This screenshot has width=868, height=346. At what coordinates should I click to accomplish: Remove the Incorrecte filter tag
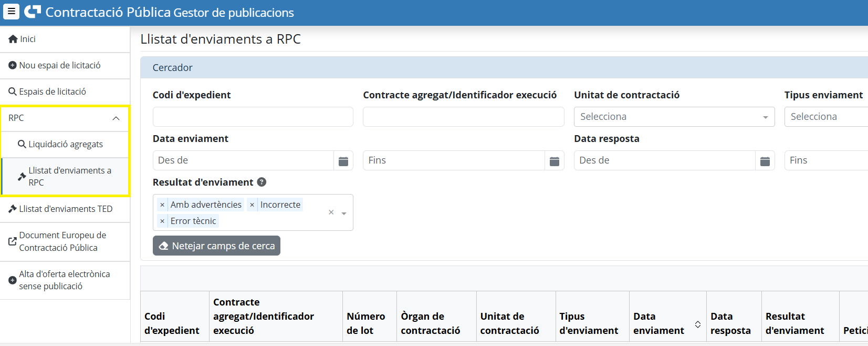[x=252, y=205]
